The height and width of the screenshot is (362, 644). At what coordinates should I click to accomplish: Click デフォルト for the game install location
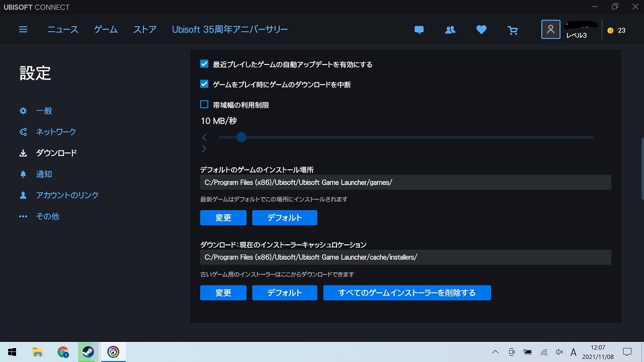[285, 218]
